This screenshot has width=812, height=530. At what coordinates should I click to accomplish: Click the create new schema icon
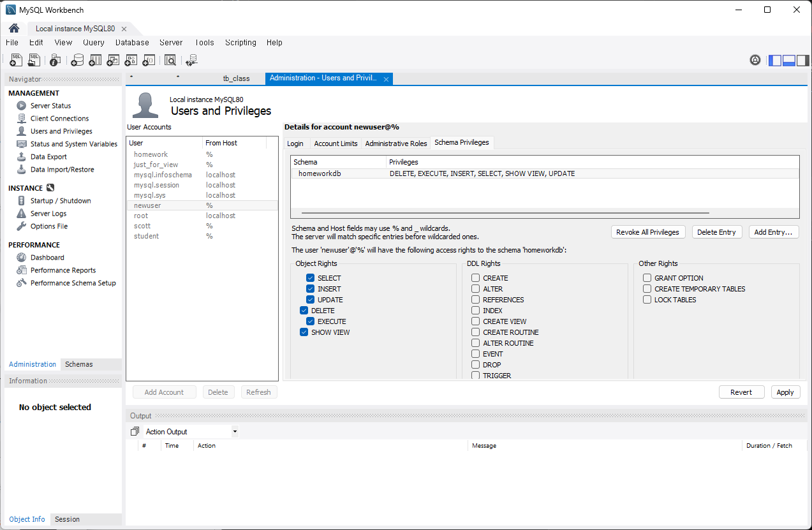77,60
